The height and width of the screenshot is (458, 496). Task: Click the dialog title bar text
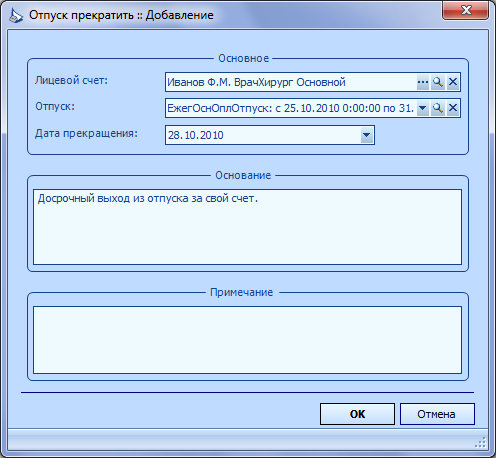click(121, 15)
